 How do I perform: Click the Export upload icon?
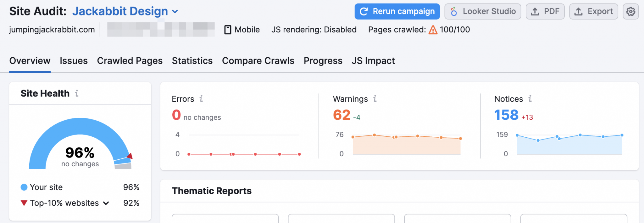coord(579,11)
